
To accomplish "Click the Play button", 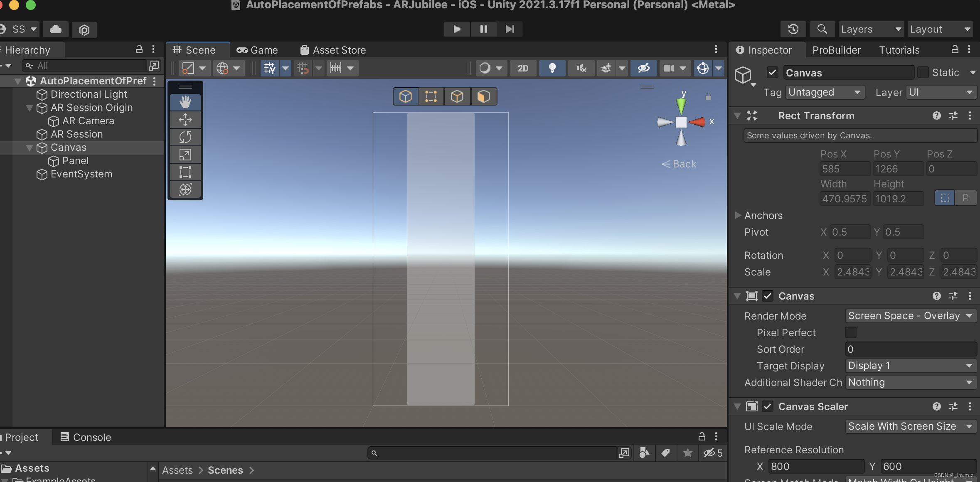I will tap(456, 29).
